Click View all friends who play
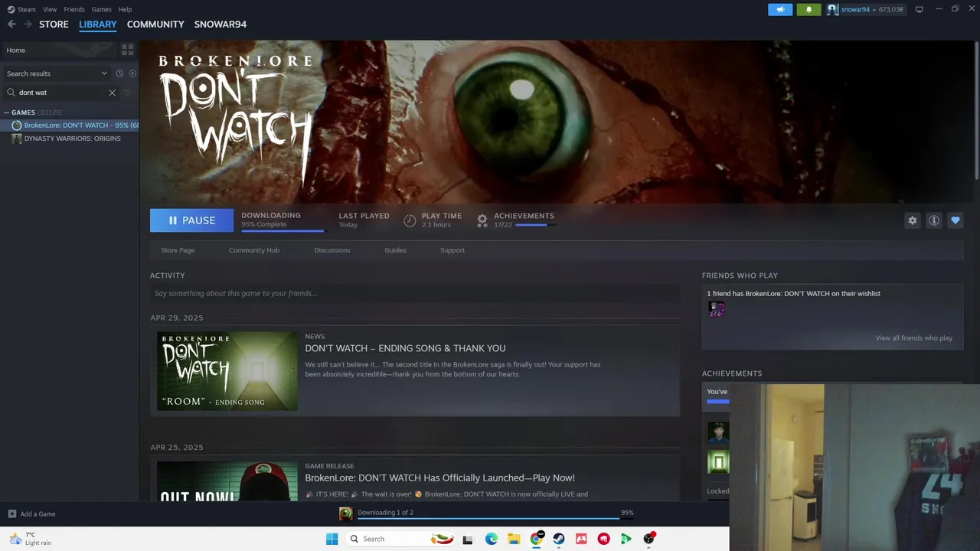The image size is (980, 551). pyautogui.click(x=913, y=338)
